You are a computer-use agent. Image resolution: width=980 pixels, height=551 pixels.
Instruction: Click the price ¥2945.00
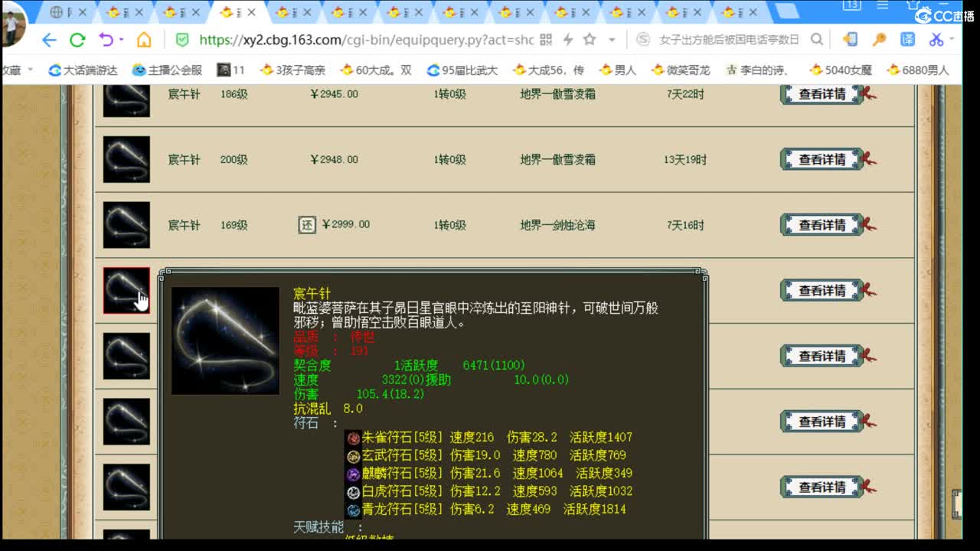click(334, 94)
